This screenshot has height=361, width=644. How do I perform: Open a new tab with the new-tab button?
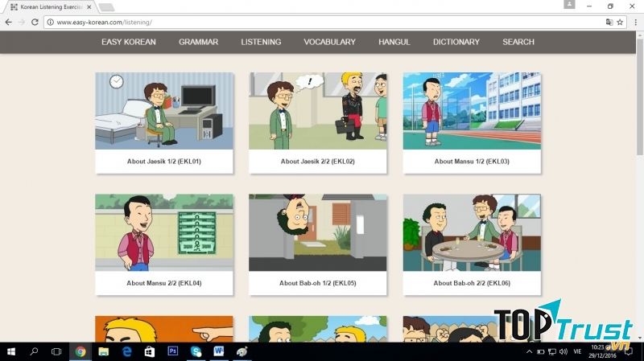[x=106, y=7]
